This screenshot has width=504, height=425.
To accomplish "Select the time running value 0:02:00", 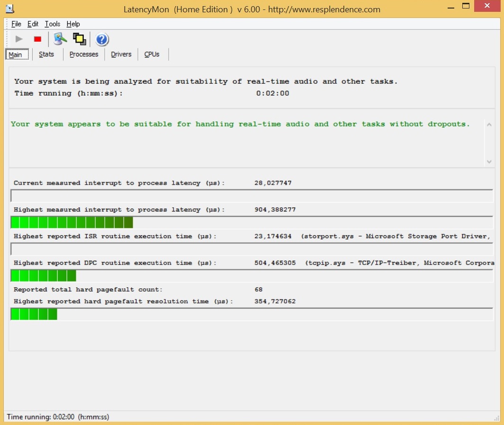I will pos(272,93).
